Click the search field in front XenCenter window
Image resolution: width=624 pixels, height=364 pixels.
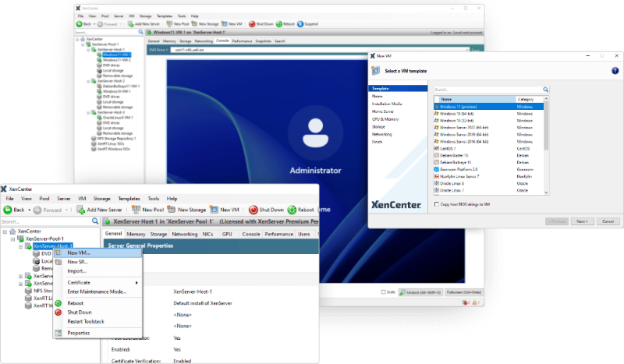[x=46, y=221]
